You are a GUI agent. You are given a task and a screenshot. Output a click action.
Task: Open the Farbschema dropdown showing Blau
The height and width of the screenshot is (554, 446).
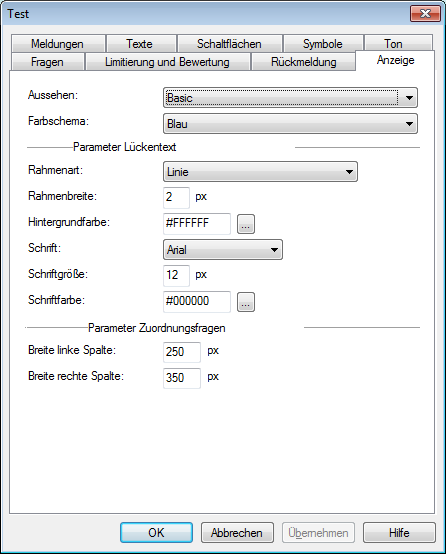(290, 124)
